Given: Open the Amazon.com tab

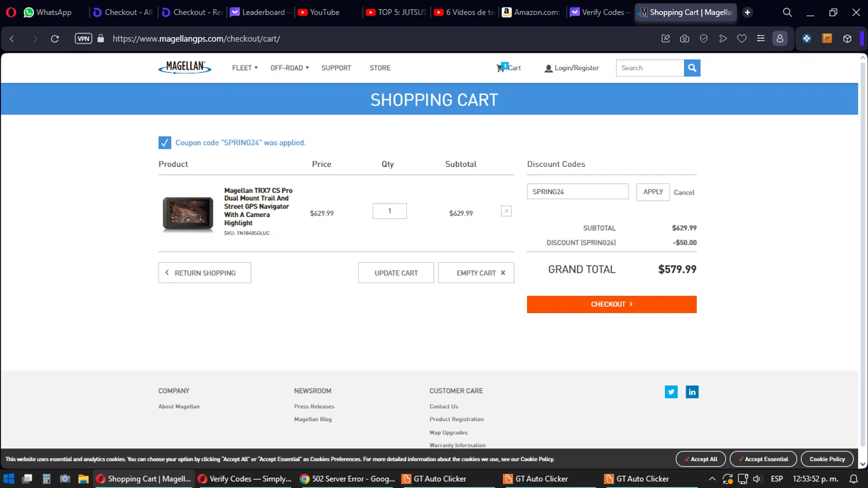Looking at the screenshot, I should [531, 12].
